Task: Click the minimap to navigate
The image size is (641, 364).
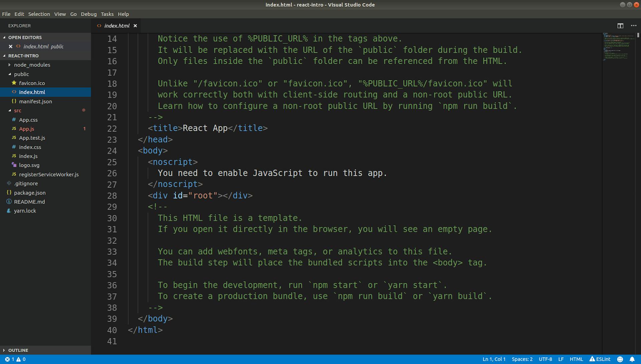Action: click(619, 47)
